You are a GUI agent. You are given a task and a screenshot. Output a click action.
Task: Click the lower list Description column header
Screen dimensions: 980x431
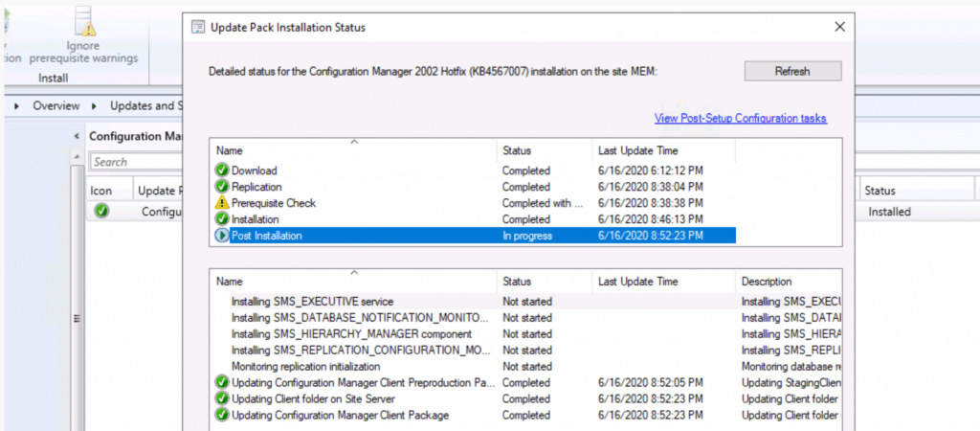789,282
